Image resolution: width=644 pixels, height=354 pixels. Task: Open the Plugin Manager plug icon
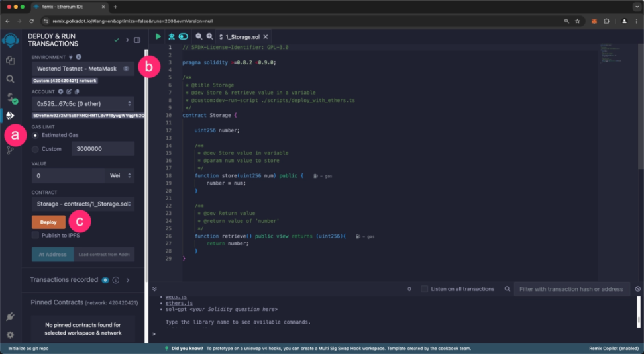(10, 317)
